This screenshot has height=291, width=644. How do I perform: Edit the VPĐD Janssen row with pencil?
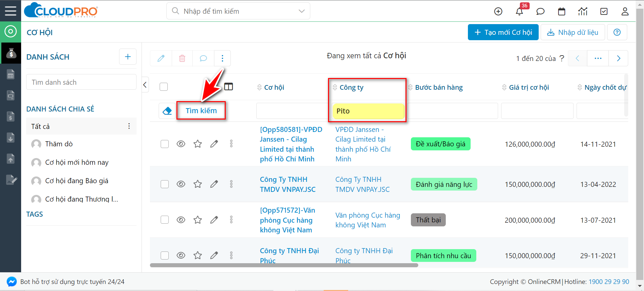click(x=214, y=144)
